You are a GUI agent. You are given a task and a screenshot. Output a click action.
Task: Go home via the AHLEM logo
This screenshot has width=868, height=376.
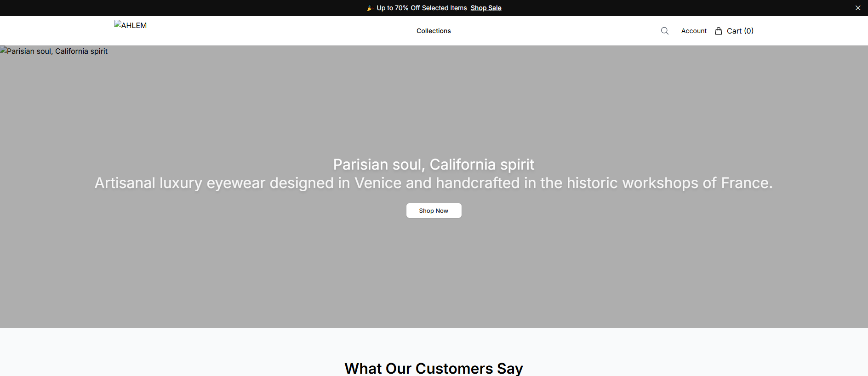(x=131, y=25)
